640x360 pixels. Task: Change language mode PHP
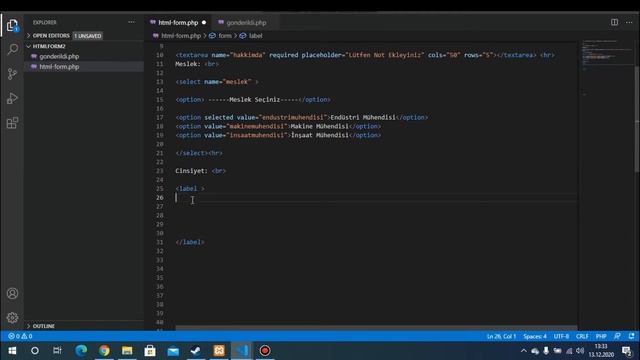tap(601, 336)
